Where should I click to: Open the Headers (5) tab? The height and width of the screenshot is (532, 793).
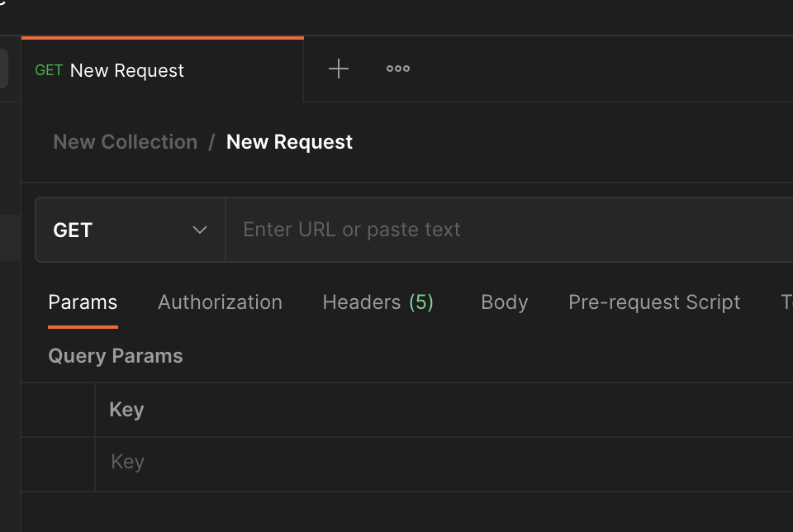(x=378, y=302)
